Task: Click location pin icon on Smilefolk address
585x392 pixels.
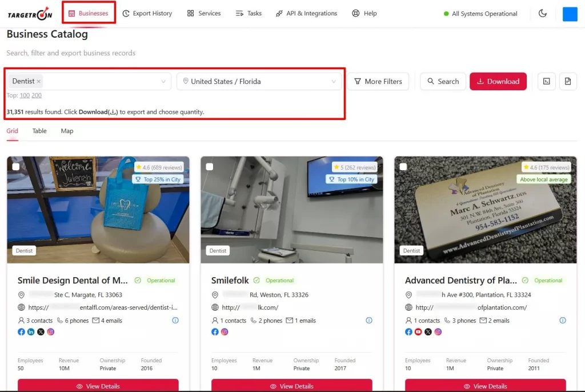Action: coord(215,295)
